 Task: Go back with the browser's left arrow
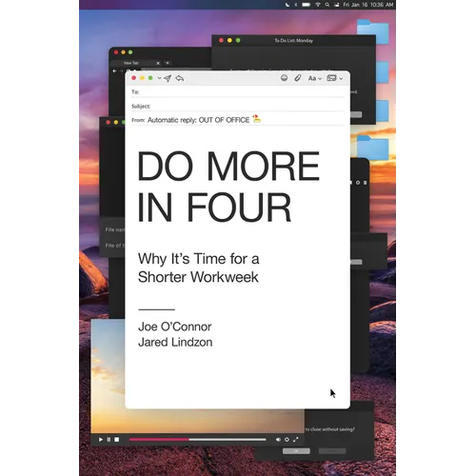(115, 71)
